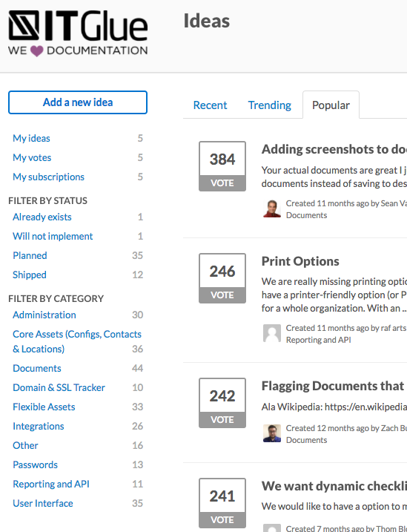Switch to the Trending tab
Screen dimensions: 407x532
(269, 105)
